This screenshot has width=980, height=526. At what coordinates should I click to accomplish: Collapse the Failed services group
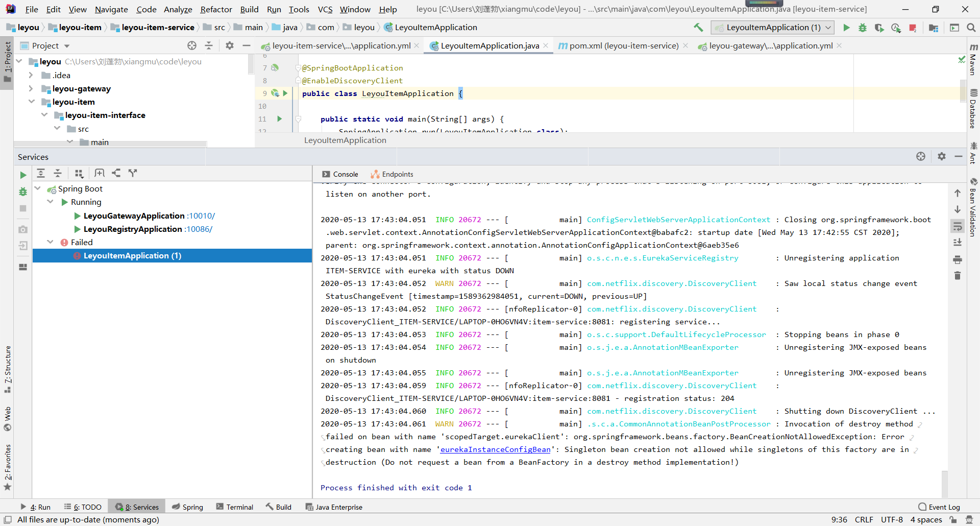coord(50,242)
